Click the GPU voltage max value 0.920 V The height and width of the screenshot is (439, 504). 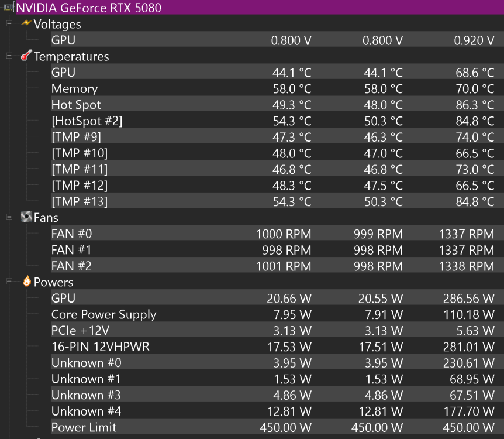pos(474,40)
